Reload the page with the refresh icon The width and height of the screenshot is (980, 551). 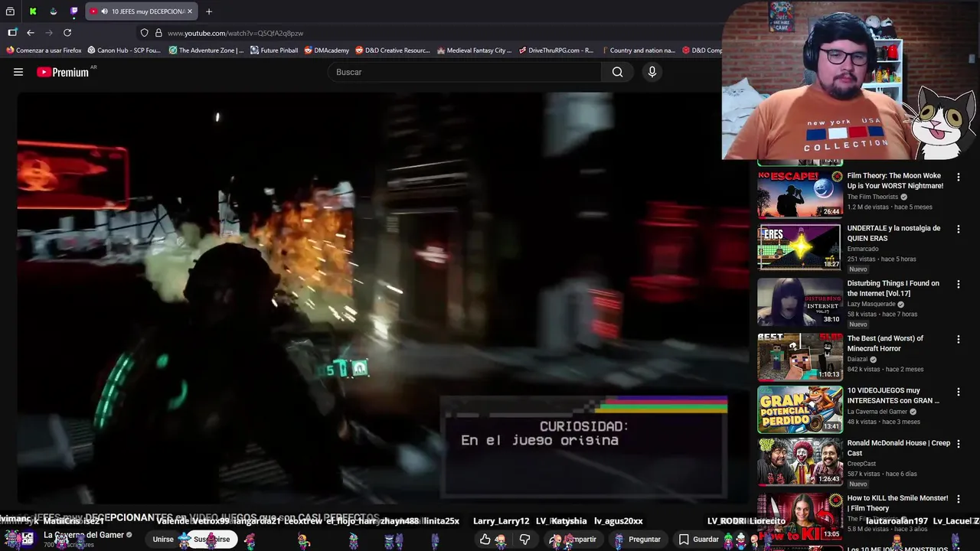(x=67, y=33)
